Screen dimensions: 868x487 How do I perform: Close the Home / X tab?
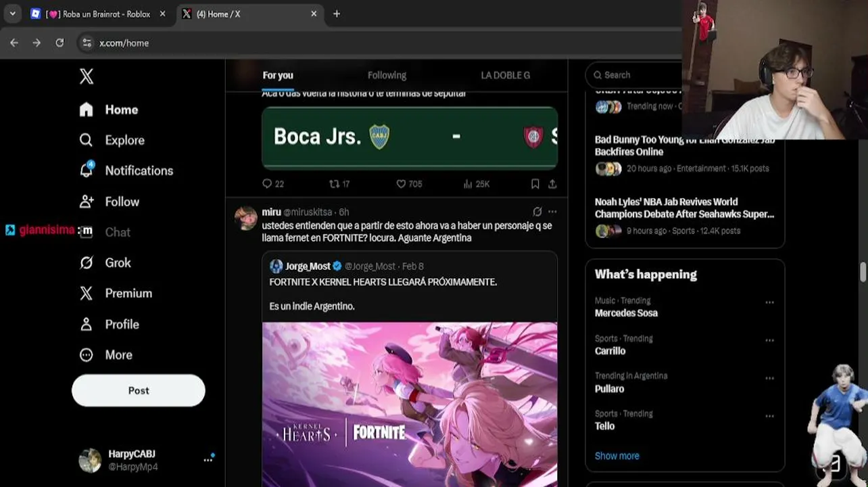click(x=314, y=14)
